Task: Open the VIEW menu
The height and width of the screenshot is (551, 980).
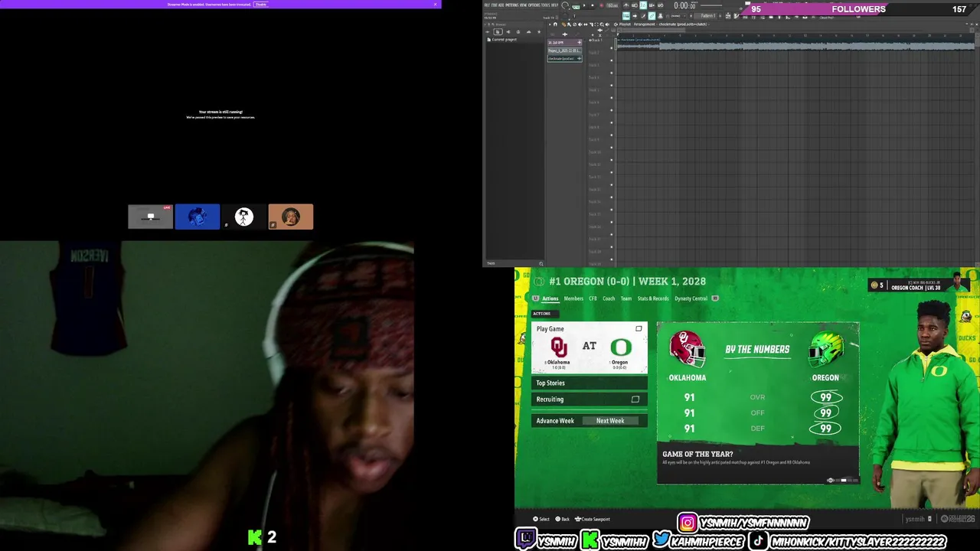Action: 524,5
